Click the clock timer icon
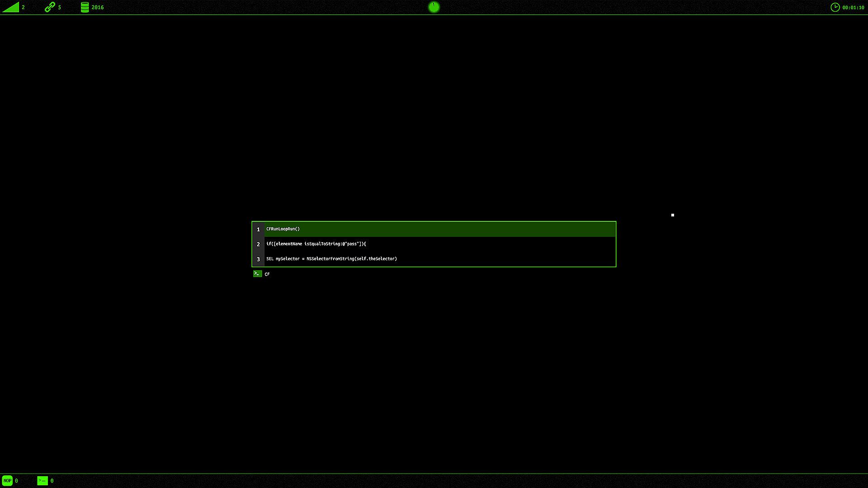This screenshot has width=868, height=488. click(835, 7)
